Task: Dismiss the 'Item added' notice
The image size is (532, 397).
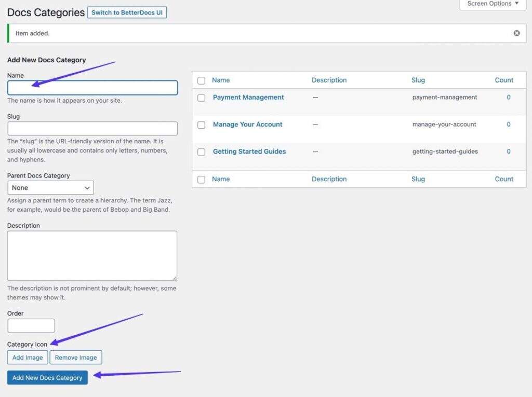Action: (516, 33)
